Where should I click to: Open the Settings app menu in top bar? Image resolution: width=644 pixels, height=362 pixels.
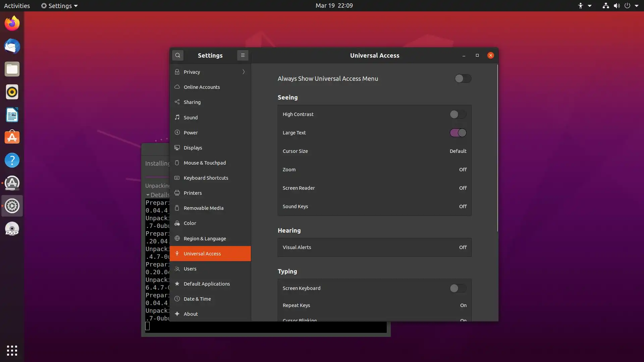click(59, 6)
